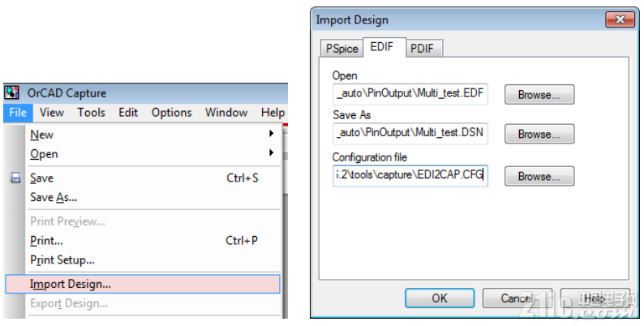Open the View menu
Image resolution: width=644 pixels, height=326 pixels.
pyautogui.click(x=52, y=113)
